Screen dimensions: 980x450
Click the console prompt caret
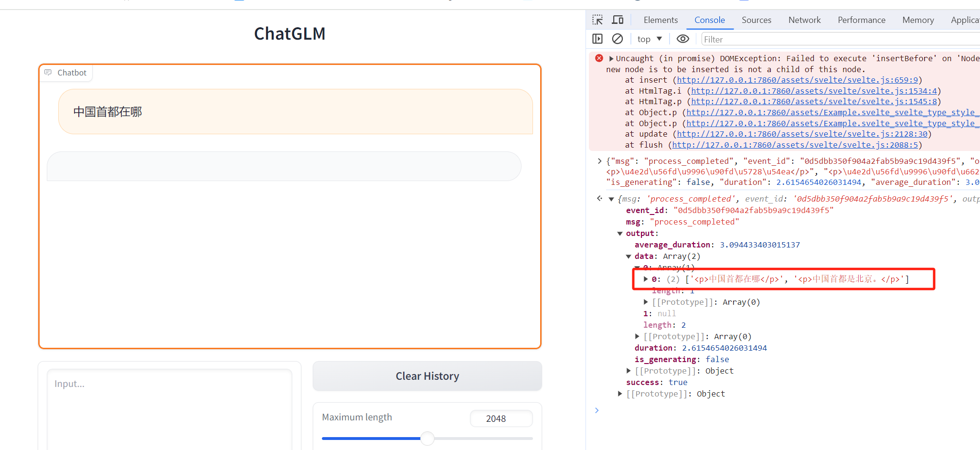click(597, 410)
